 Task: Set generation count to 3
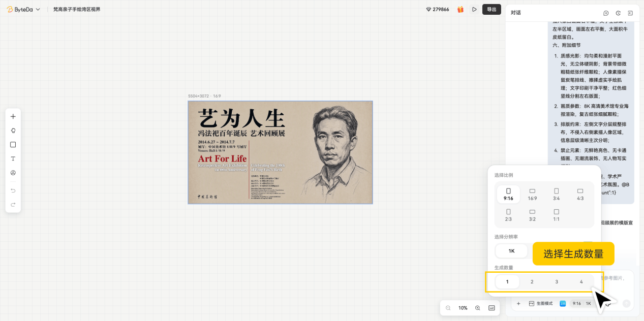557,282
